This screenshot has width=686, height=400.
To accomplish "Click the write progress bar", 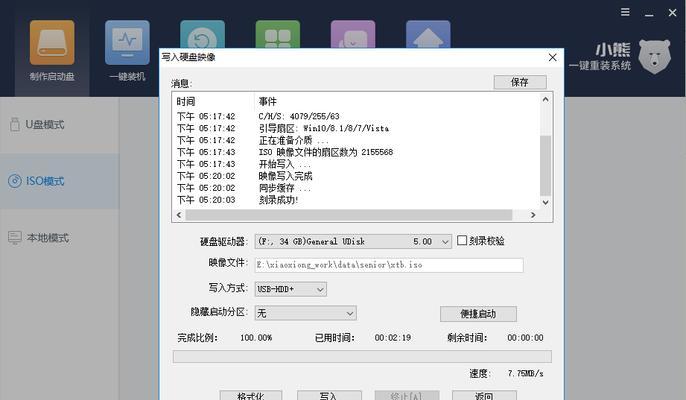I will point(362,356).
